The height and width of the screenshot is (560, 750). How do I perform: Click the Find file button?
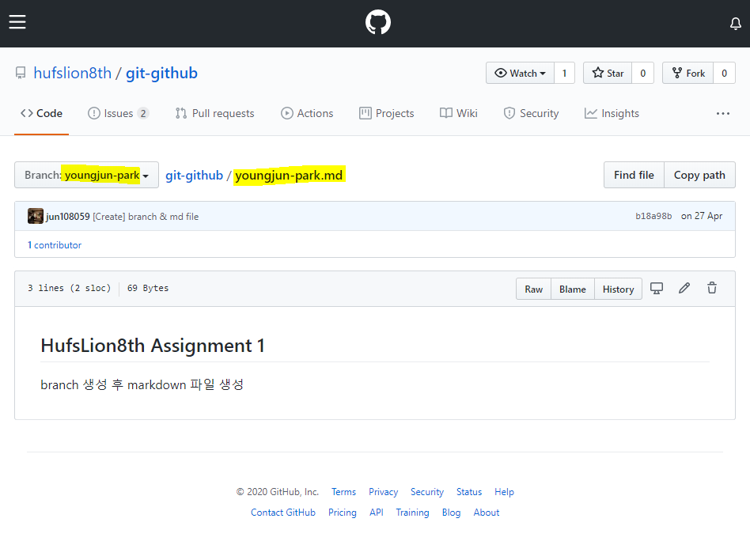(634, 175)
